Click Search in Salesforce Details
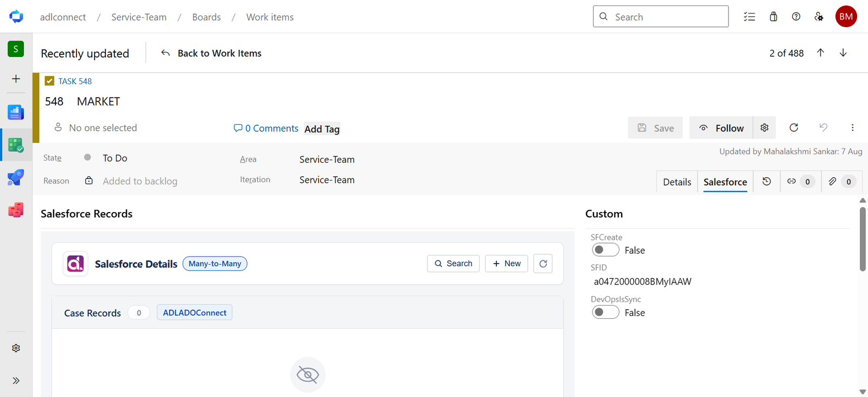The height and width of the screenshot is (397, 868). 454,264
